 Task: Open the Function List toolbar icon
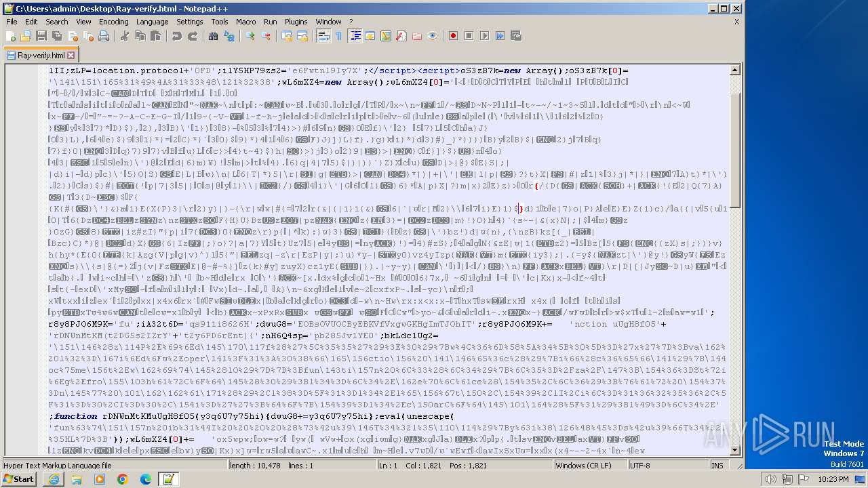click(401, 36)
